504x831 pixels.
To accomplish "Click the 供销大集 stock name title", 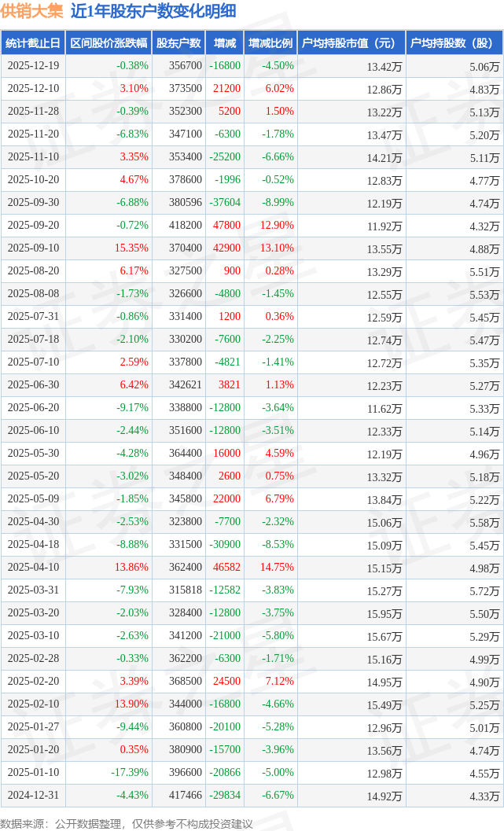I will [32, 12].
